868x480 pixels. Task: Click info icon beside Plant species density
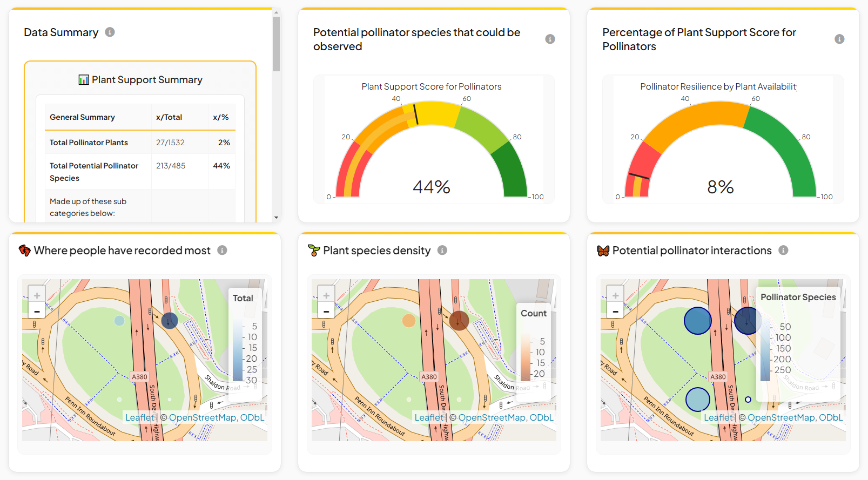point(442,251)
